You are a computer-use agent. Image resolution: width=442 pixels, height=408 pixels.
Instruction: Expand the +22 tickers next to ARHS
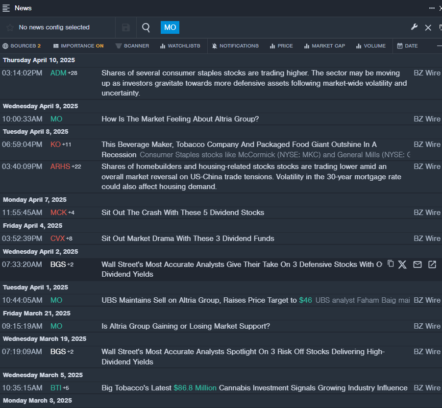click(x=76, y=167)
